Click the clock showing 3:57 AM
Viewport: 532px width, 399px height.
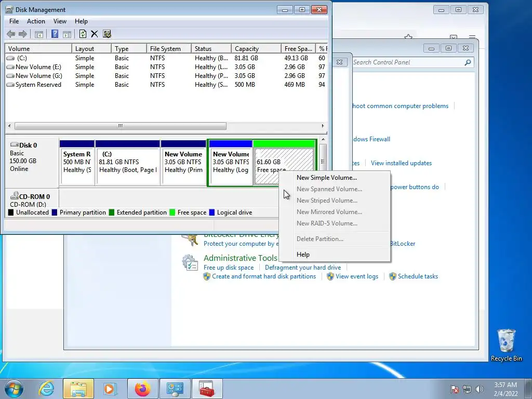pos(505,385)
